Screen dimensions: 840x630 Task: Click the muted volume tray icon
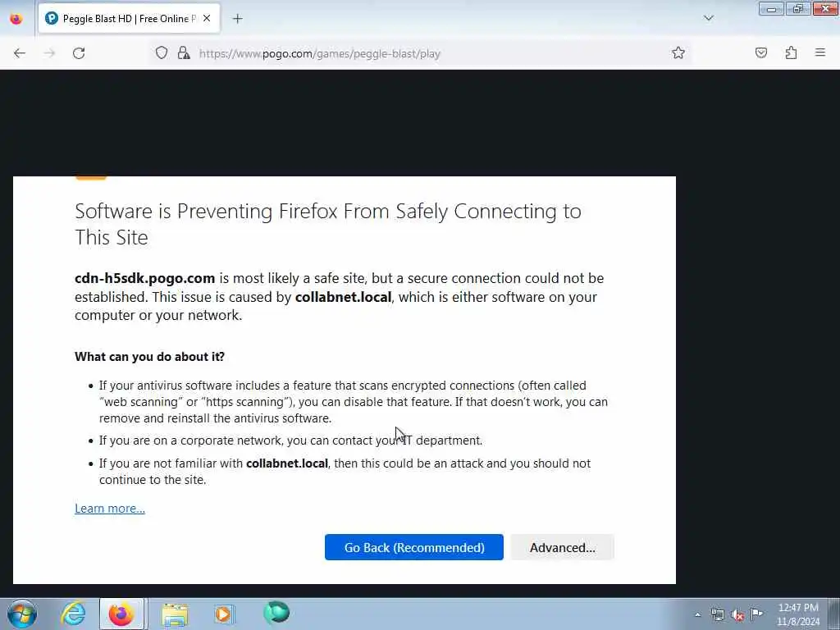pyautogui.click(x=737, y=615)
